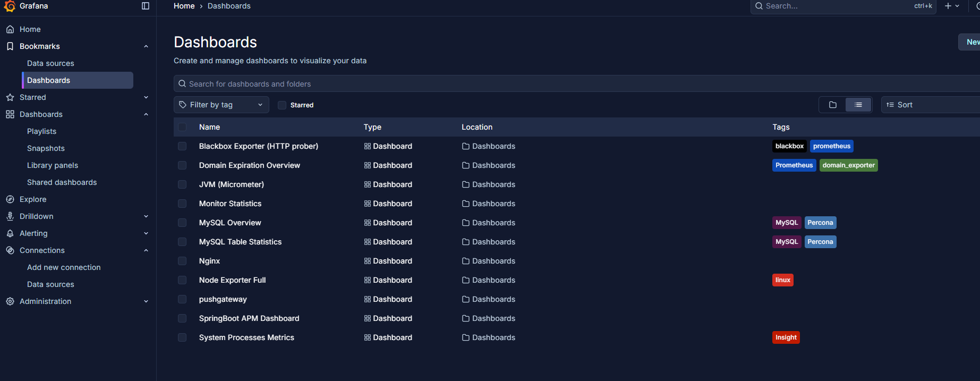Screen dimensions: 980x381
Task: Click the linux tag
Action: 783,280
